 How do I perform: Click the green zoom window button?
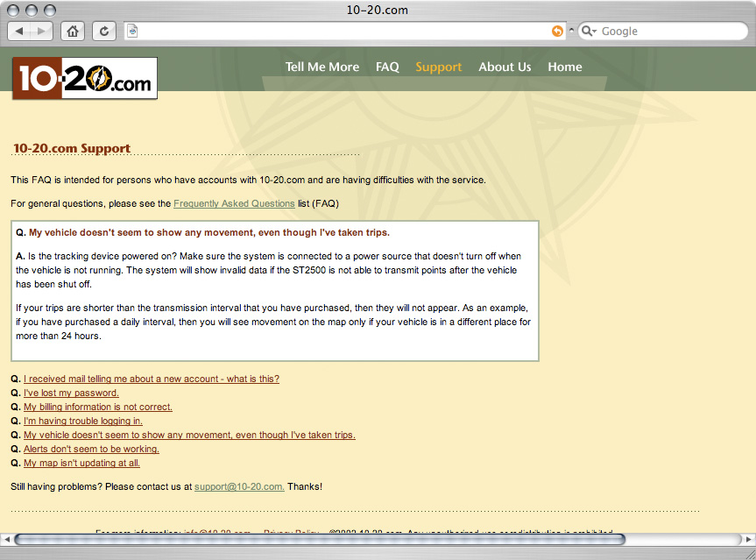(x=50, y=11)
